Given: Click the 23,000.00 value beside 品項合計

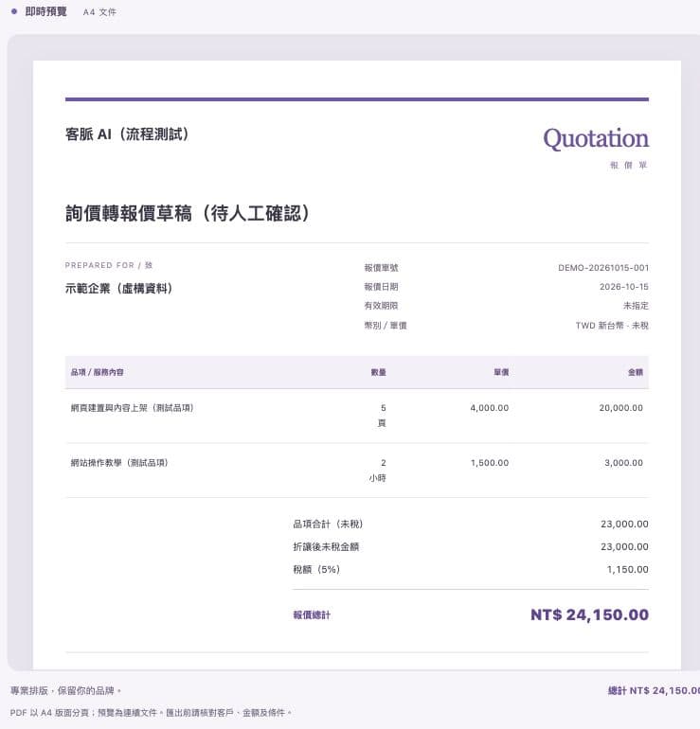Looking at the screenshot, I should [624, 524].
